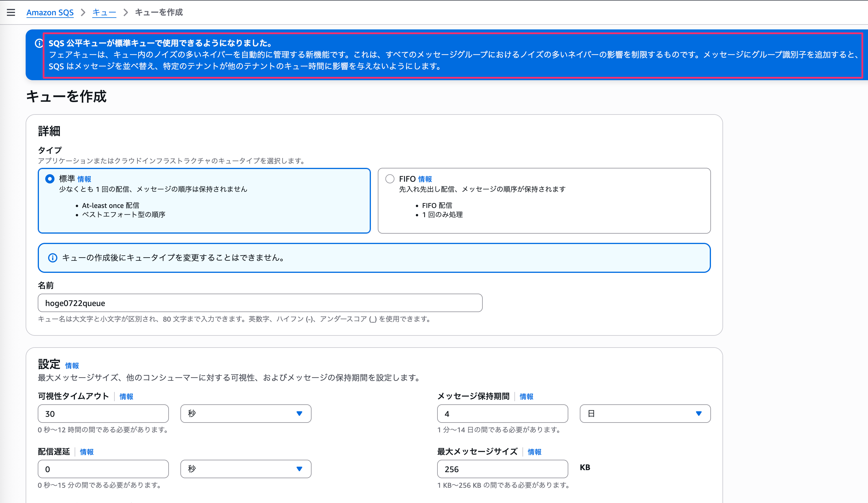Click text '0 秒〜12 時間の間である必要があります。'
Screen dimensions: 868x503
[104, 429]
